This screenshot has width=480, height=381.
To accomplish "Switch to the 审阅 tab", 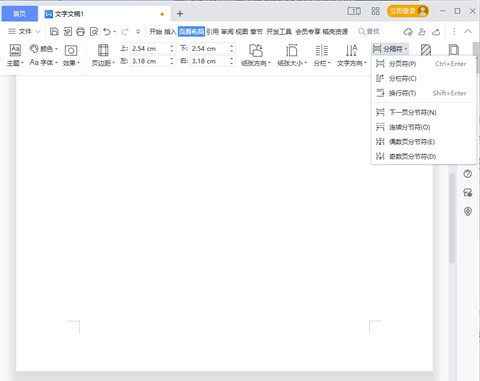I will pyautogui.click(x=227, y=32).
